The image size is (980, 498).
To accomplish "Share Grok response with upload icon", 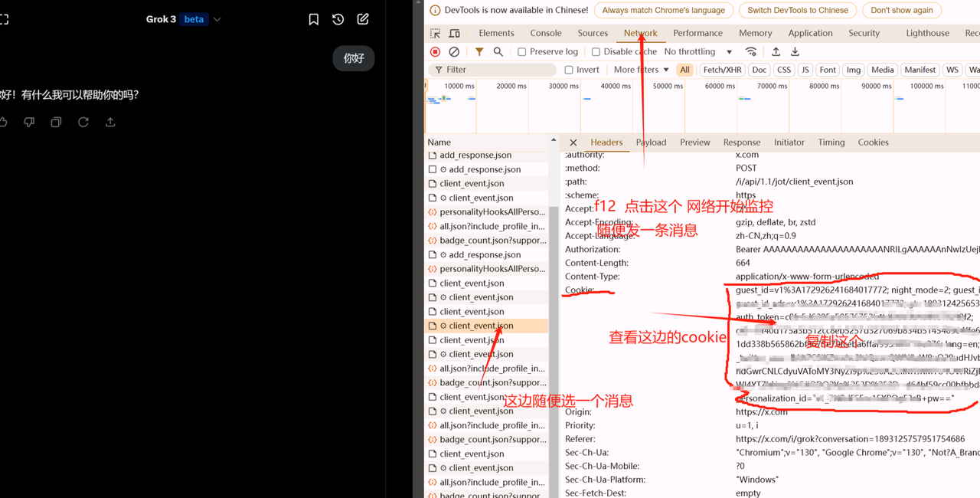I will point(110,122).
